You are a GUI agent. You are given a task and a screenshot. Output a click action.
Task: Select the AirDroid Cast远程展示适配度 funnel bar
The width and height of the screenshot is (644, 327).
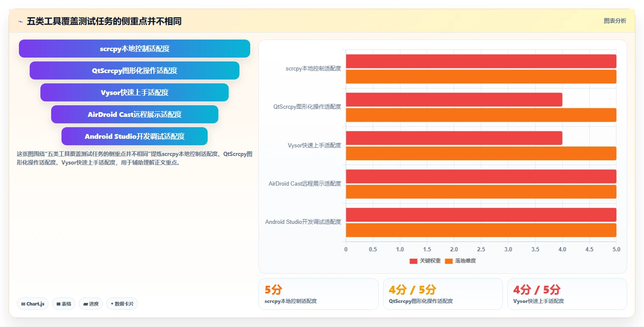click(x=135, y=114)
